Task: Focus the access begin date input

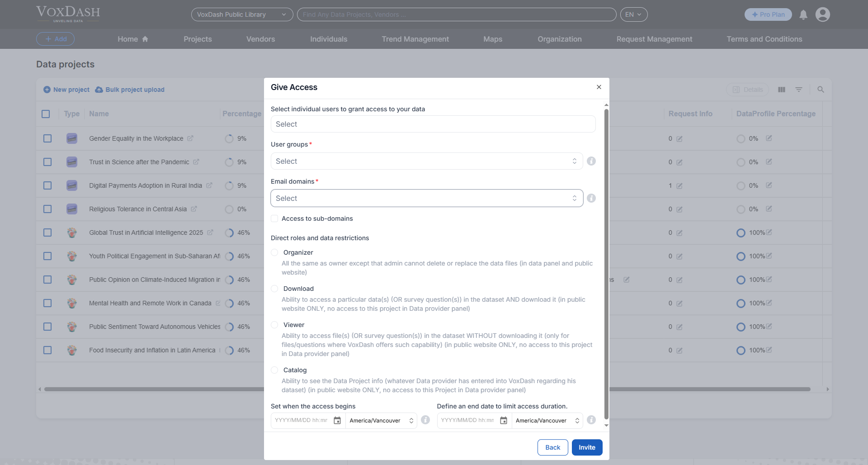Action: [302, 421]
